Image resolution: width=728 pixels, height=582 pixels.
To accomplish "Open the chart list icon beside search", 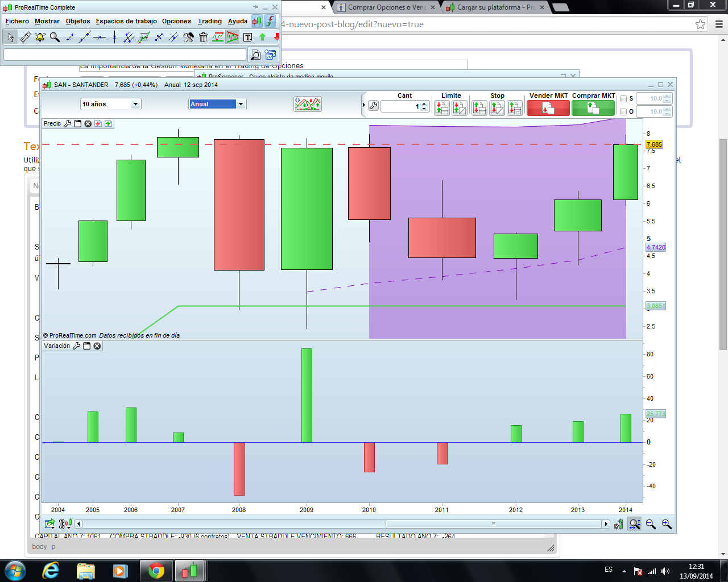I will point(270,55).
